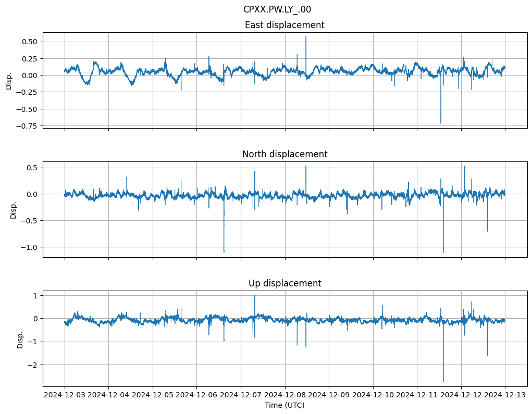Select the East displacement subplot title

[284, 25]
